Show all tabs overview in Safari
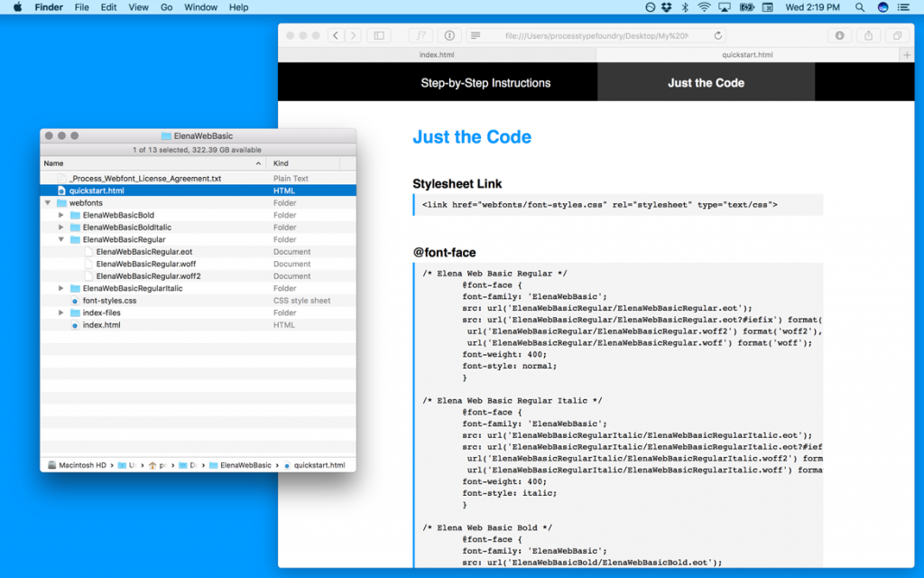The width and height of the screenshot is (924, 578). pyautogui.click(x=896, y=35)
